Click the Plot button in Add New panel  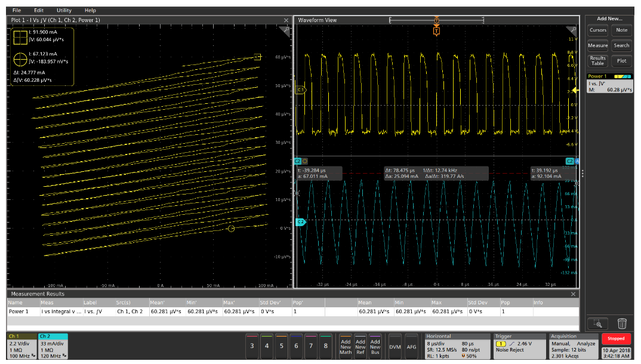coord(622,60)
